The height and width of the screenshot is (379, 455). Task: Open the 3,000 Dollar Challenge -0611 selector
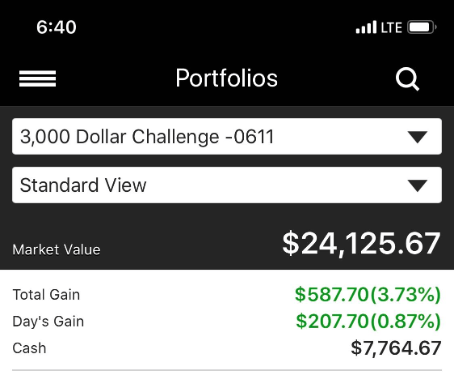[227, 136]
